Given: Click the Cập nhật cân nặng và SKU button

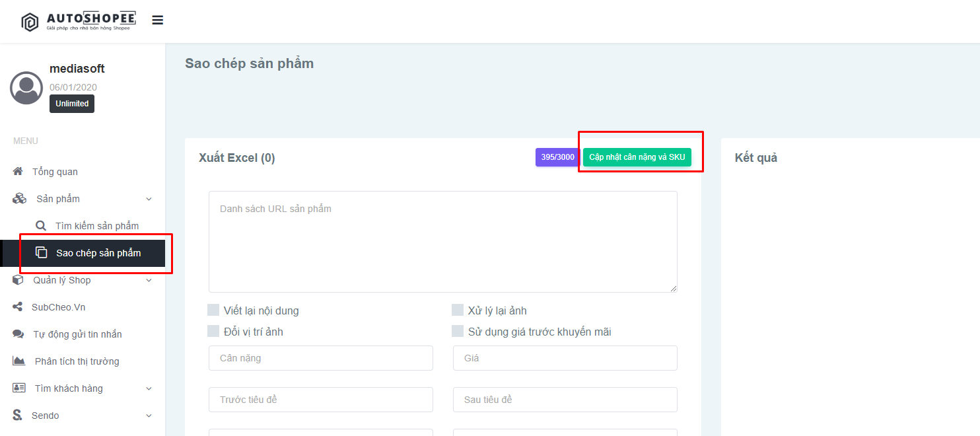Looking at the screenshot, I should coord(637,157).
